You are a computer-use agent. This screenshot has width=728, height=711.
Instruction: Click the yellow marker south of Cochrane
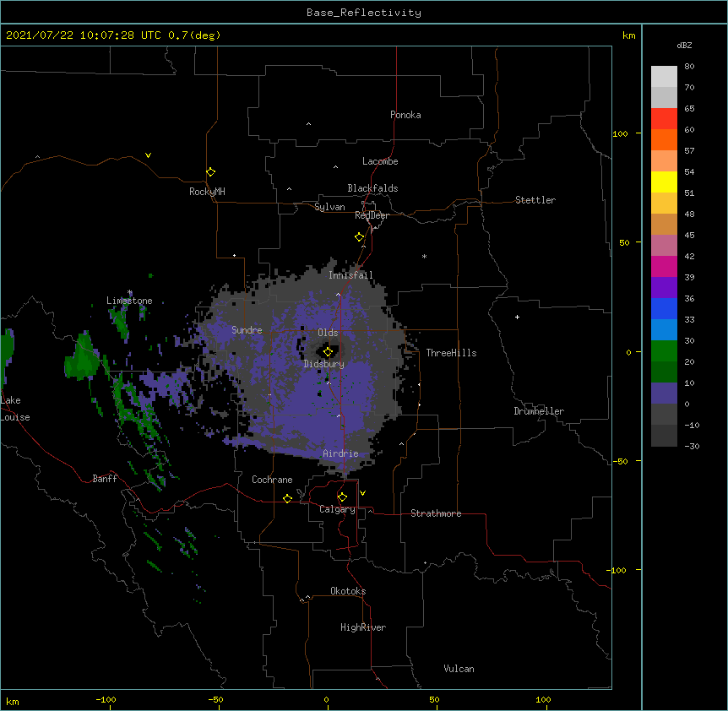coord(287,498)
